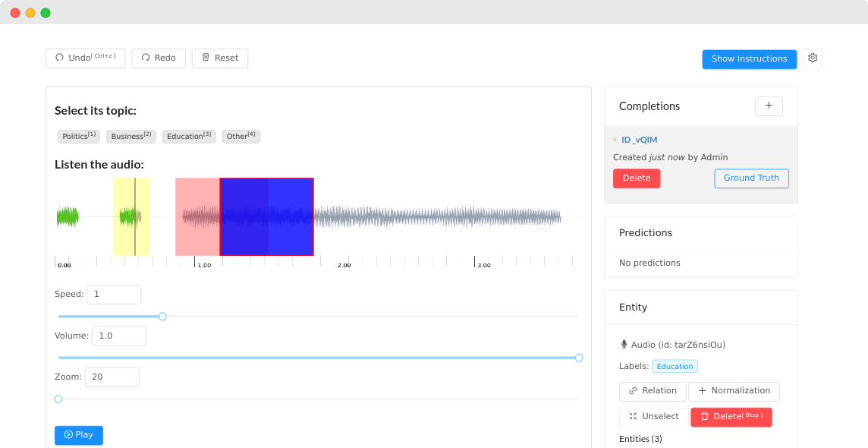The image size is (868, 448).
Task: Play the audio clip
Action: [x=79, y=435]
